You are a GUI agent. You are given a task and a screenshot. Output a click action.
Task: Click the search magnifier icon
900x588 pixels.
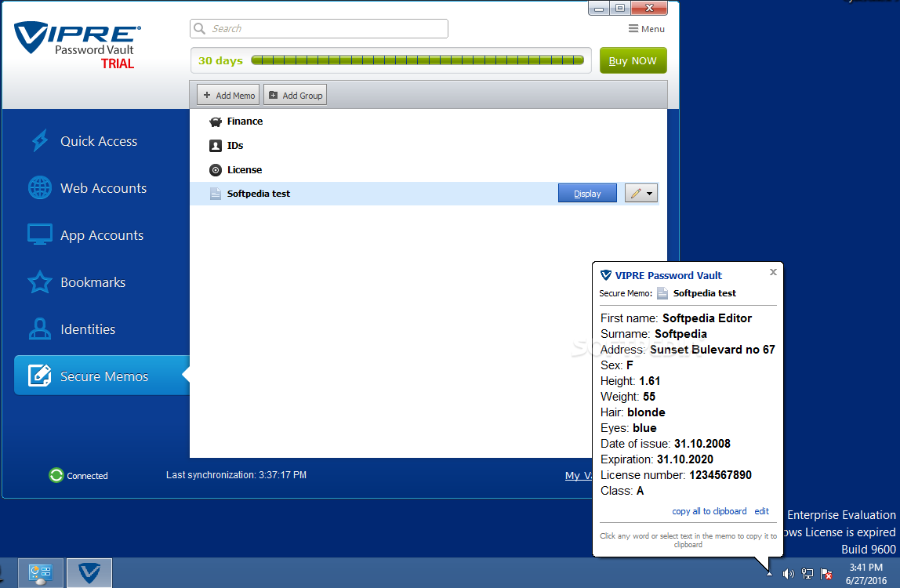click(200, 29)
